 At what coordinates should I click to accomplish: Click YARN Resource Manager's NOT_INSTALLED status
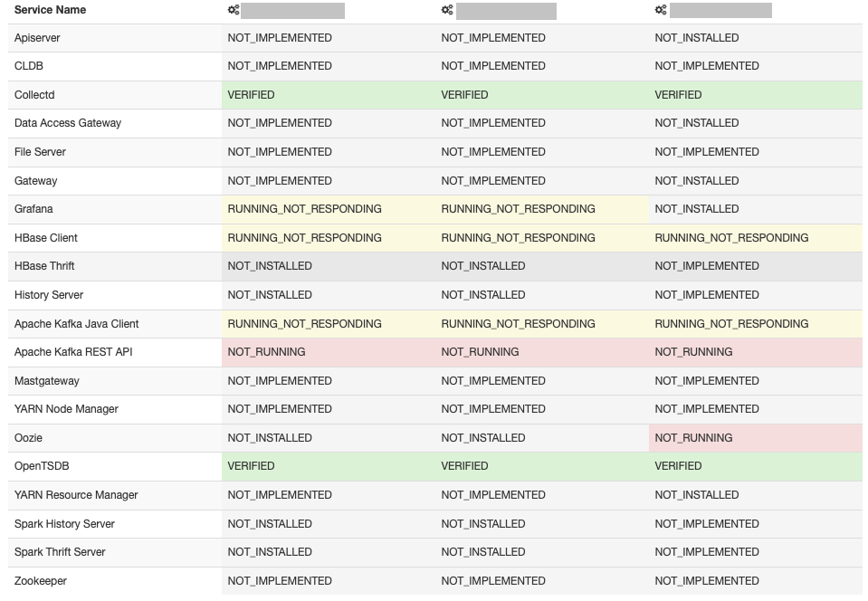(x=697, y=495)
